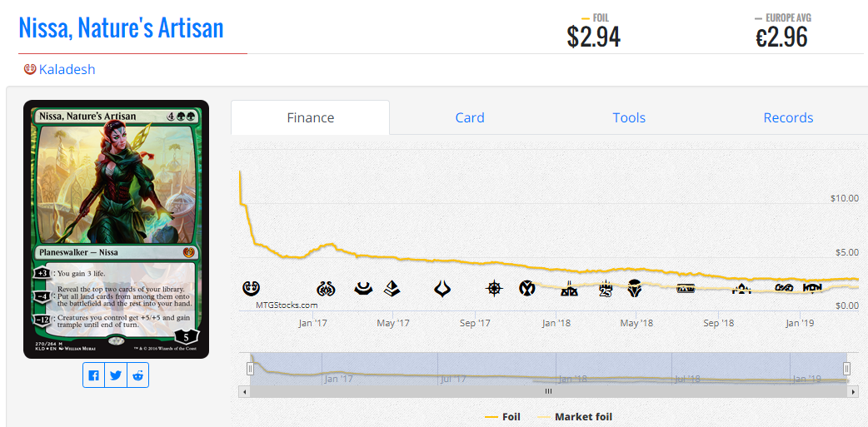The width and height of the screenshot is (868, 427).
Task: Toggle the Foil series in chart legend
Action: coord(502,416)
